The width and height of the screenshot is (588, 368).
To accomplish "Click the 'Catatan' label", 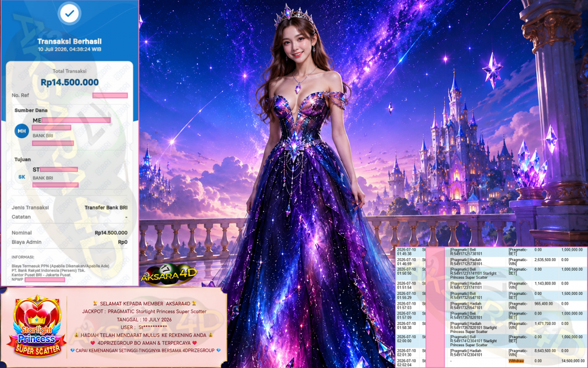I will tap(21, 217).
